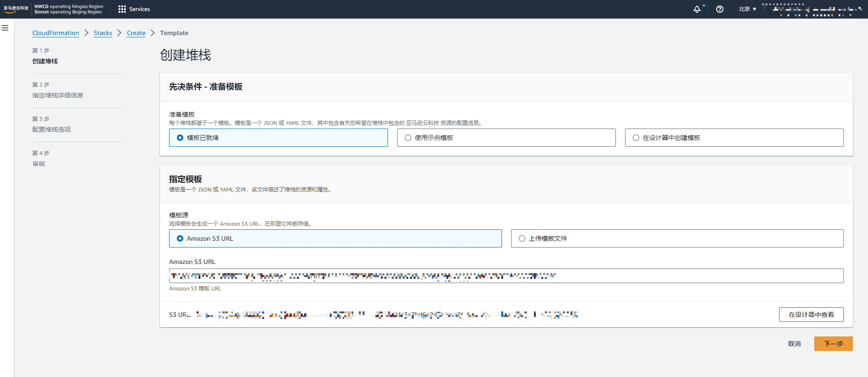Click the Amazon S3 模板 URL hint text
The image size is (868, 377).
coord(195,289)
